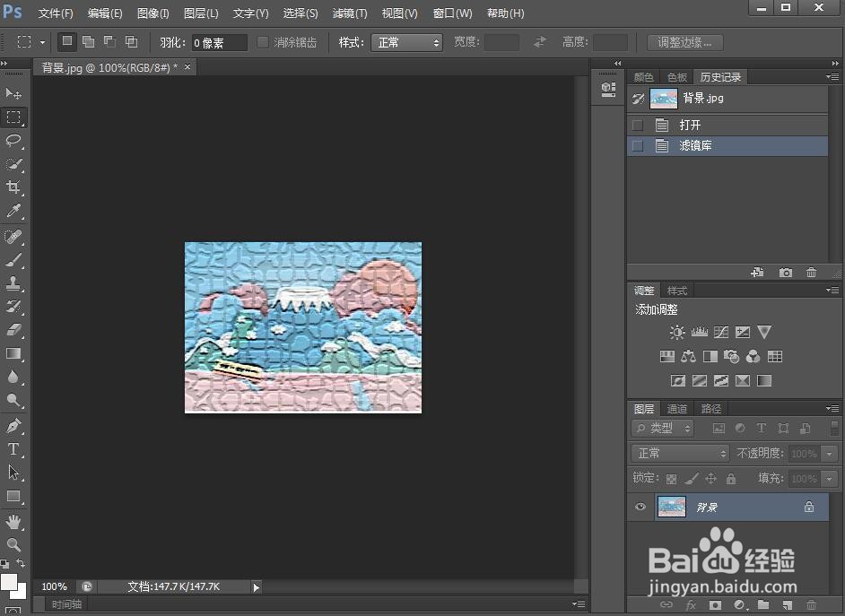Open the 填充 fill dropdown arrow
Viewport: 845px width, 616px height.
[830, 479]
